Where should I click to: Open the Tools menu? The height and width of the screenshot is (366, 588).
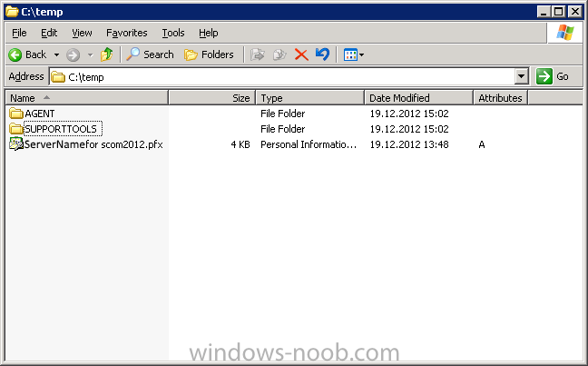tap(173, 33)
